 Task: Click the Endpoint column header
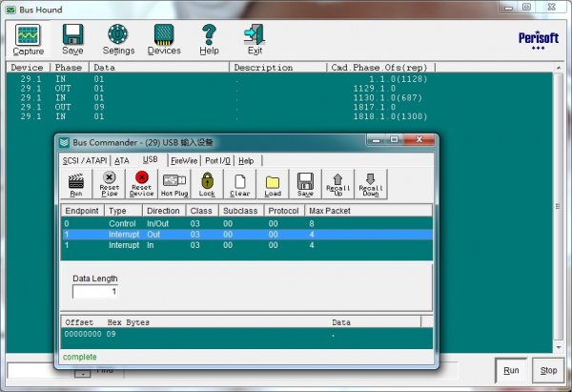pos(82,211)
